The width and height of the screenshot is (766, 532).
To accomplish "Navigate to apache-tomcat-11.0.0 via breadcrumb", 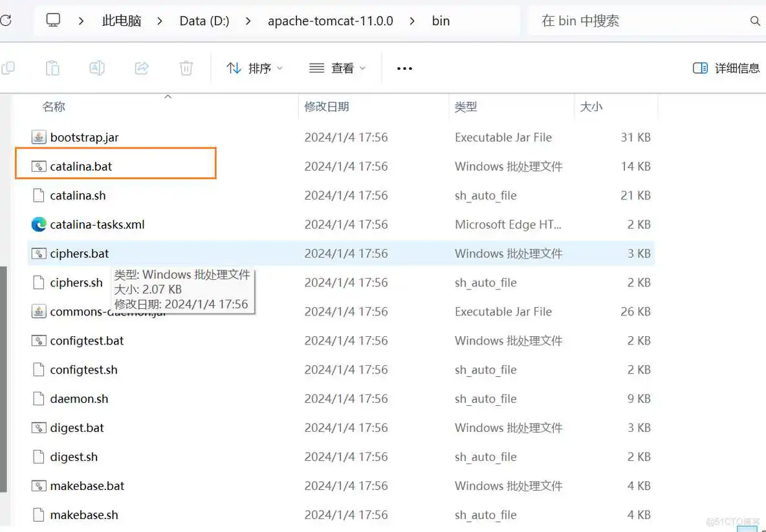I will [x=330, y=20].
